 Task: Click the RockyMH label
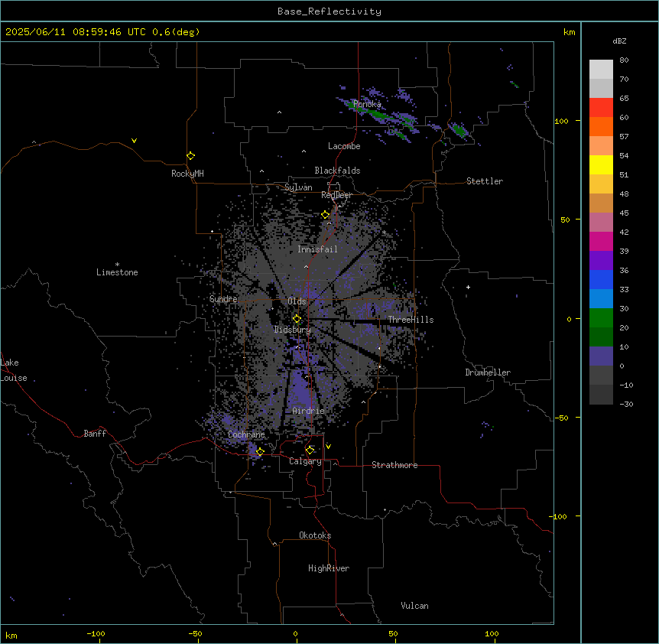click(187, 174)
